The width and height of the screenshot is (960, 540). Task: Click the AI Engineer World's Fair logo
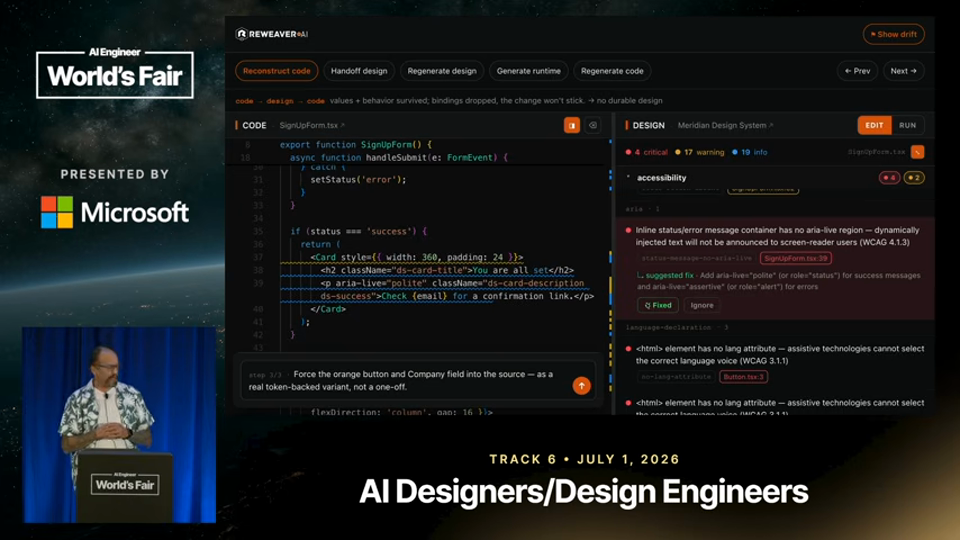tap(114, 73)
